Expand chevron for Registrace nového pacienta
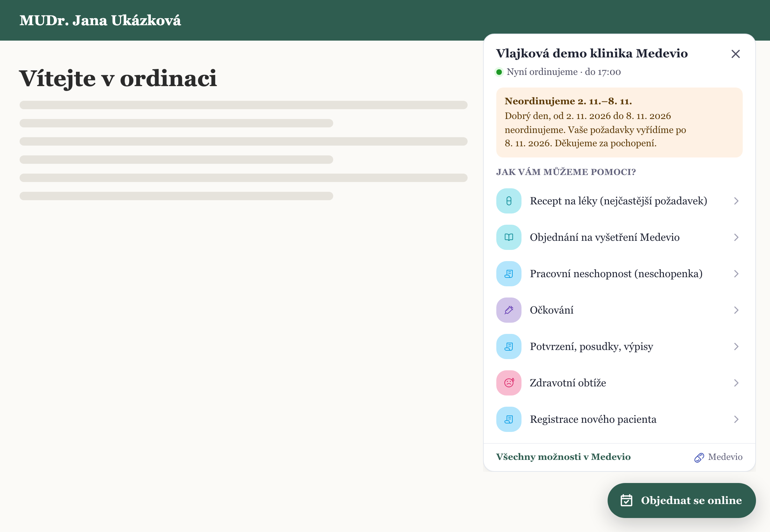Viewport: 770px width, 532px height. [736, 419]
